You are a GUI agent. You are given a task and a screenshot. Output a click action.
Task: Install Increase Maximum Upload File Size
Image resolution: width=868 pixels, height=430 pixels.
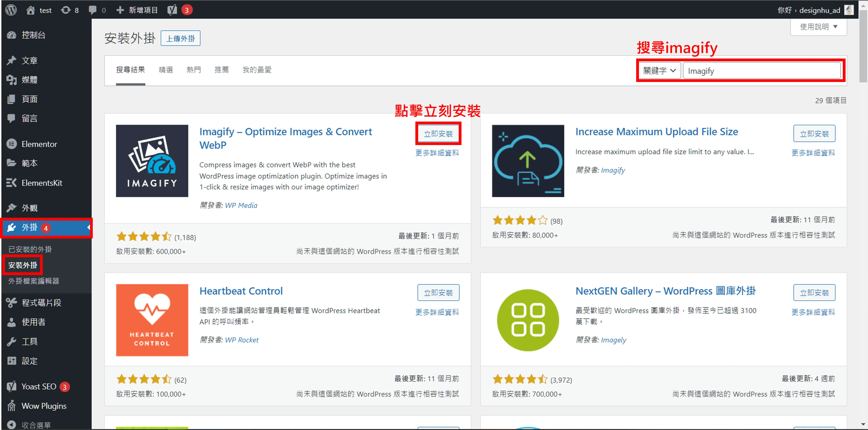(x=814, y=134)
